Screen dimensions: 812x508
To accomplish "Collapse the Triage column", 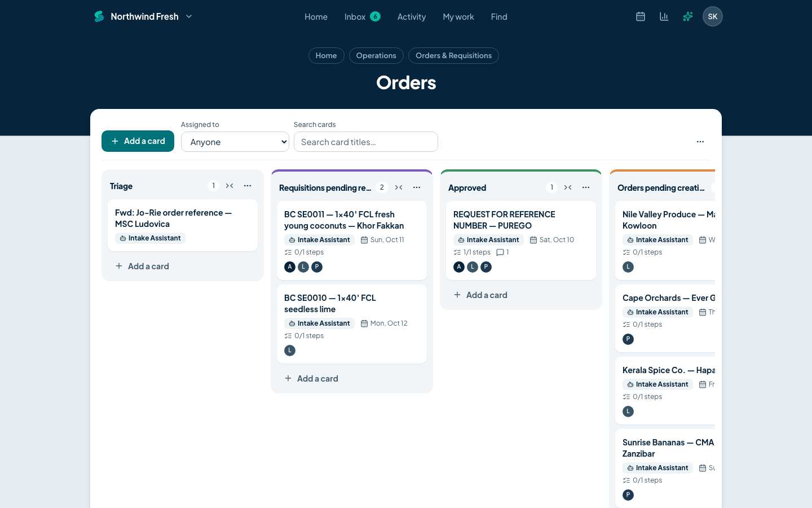I will tap(230, 186).
